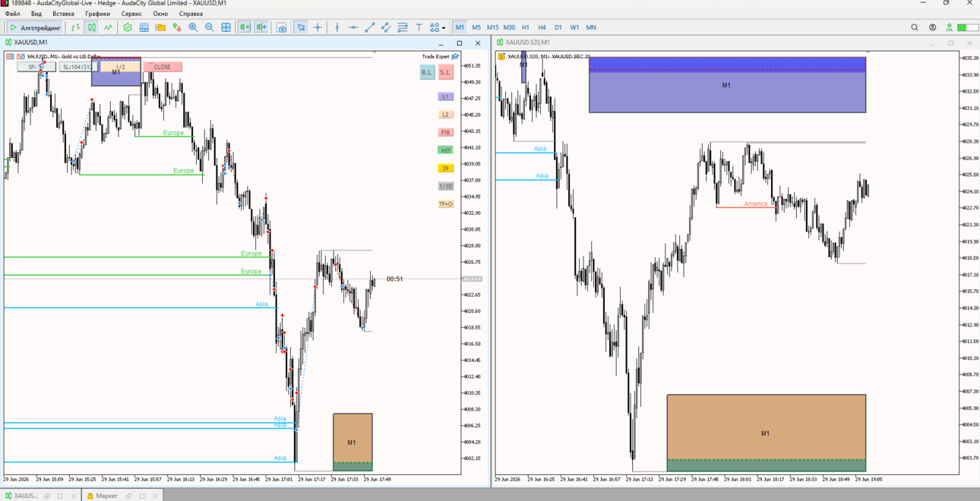Click the Trade Expert graduation cap icon

[x=455, y=57]
